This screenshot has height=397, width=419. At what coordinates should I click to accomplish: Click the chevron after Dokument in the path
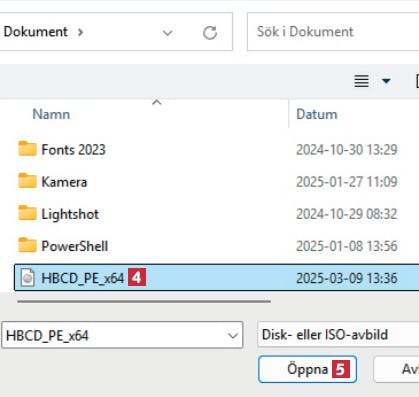pyautogui.click(x=80, y=32)
